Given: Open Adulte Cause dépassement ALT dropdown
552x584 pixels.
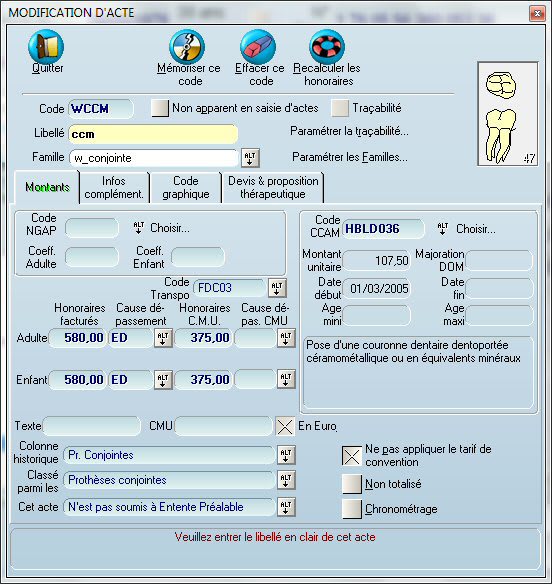Looking at the screenshot, I should pos(163,338).
